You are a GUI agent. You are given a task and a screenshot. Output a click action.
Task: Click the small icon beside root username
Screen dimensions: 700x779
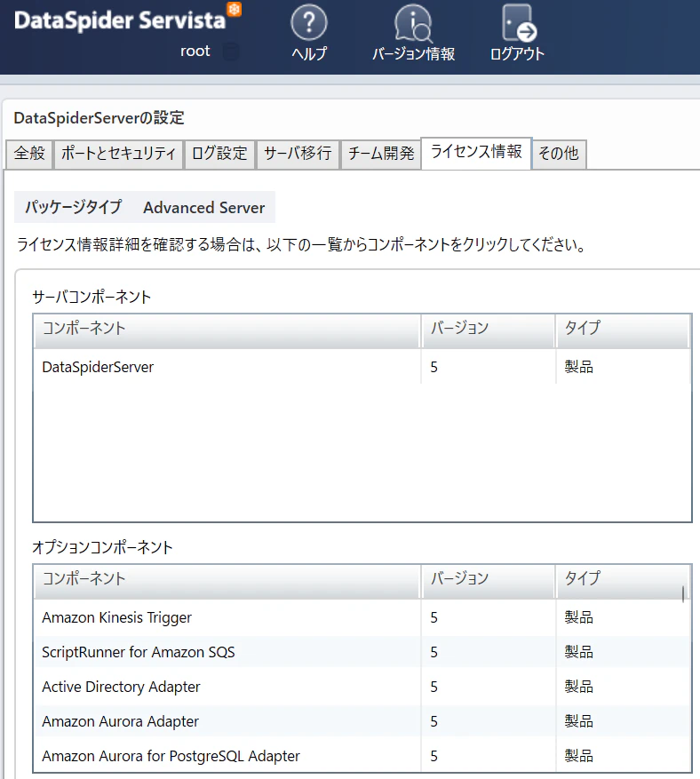point(230,52)
